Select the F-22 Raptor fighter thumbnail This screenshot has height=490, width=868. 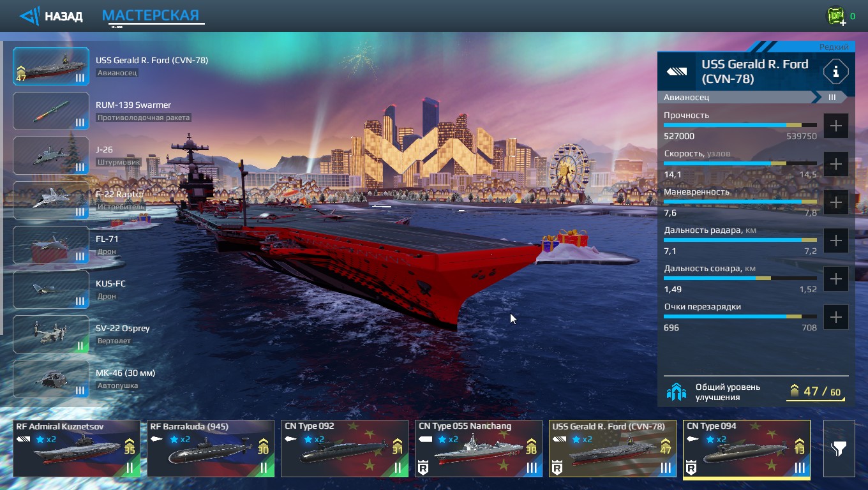pyautogui.click(x=51, y=200)
